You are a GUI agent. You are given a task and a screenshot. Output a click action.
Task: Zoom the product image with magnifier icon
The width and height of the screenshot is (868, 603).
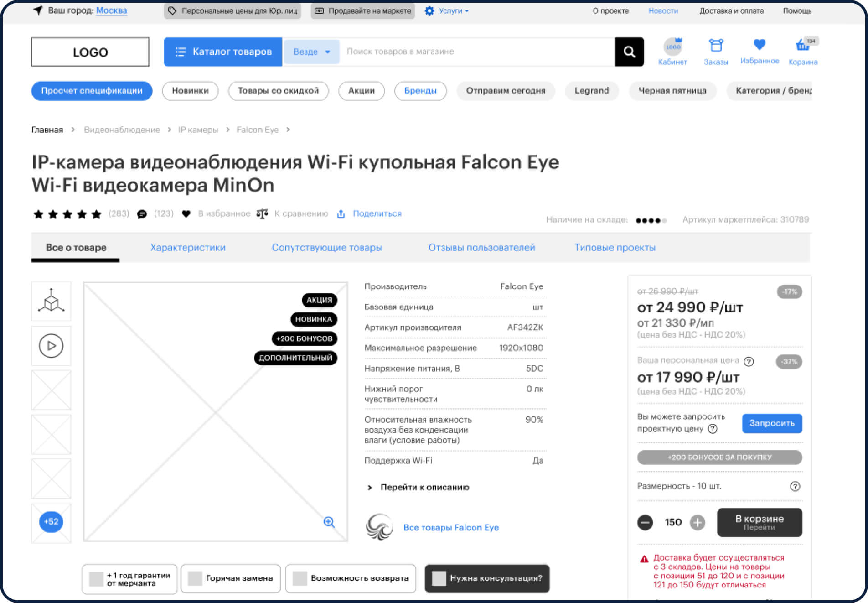coord(329,522)
